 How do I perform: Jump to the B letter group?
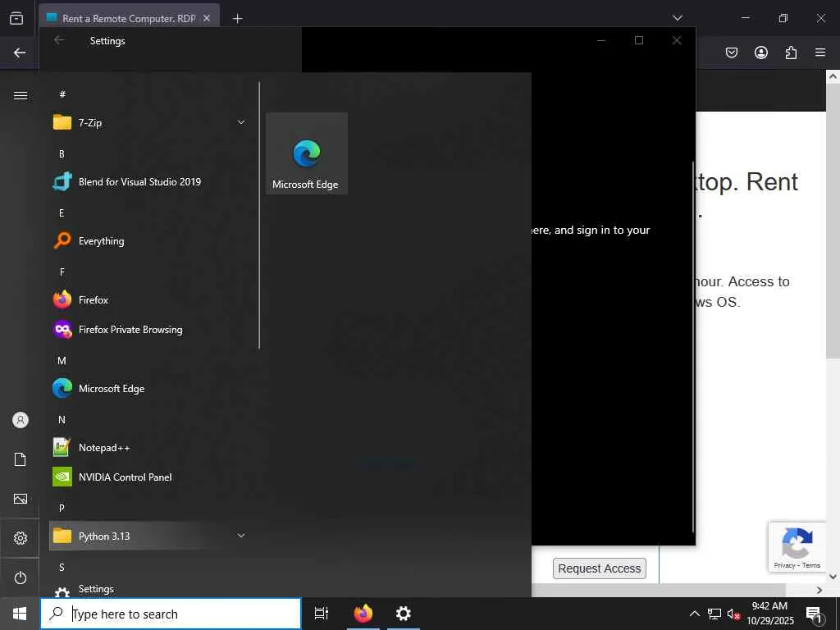[62, 153]
